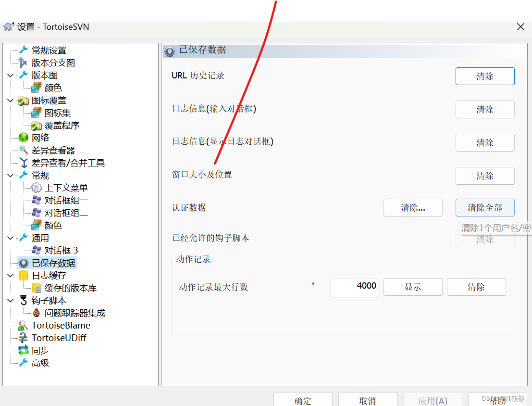Collapse the 常规 tree node
Viewport: 532px width, 406px height.
point(10,175)
